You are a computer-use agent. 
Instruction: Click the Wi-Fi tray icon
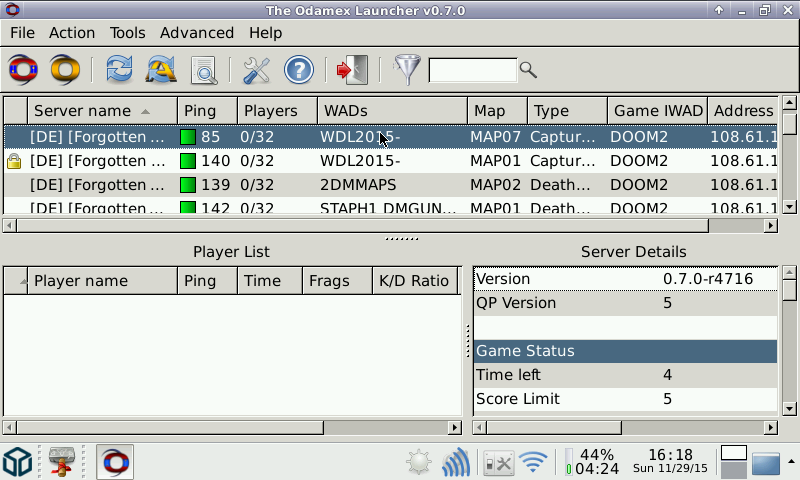click(x=533, y=463)
